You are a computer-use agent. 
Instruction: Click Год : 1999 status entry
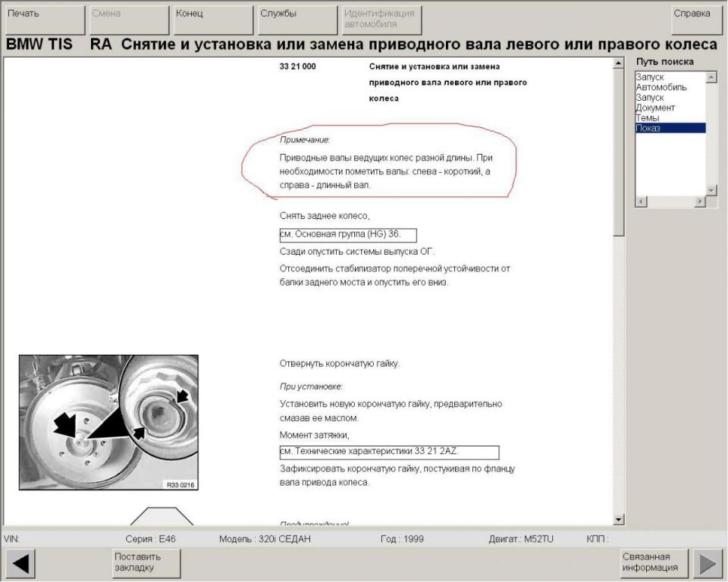coord(402,539)
